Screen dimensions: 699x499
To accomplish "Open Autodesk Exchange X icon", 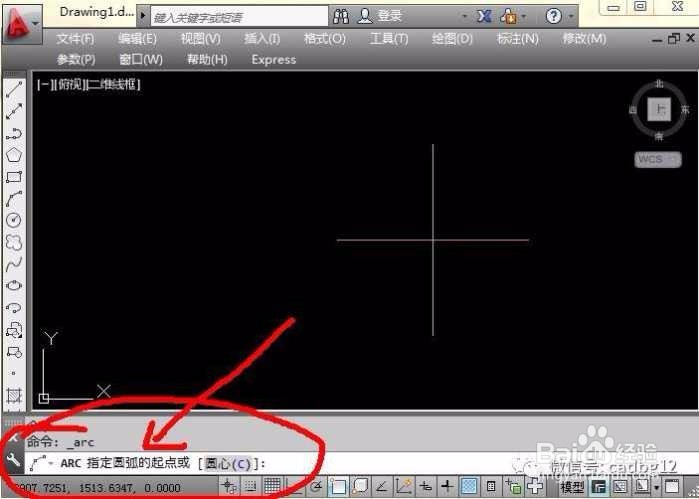I will (x=483, y=17).
